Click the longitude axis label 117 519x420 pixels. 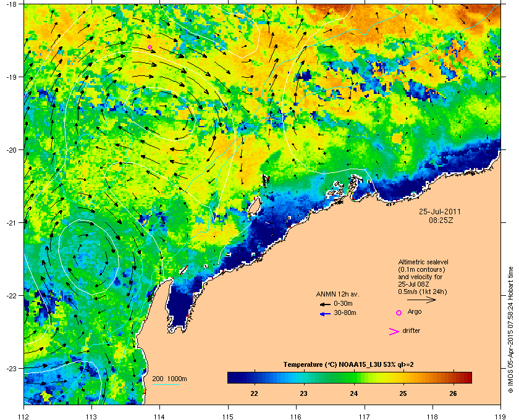[x=365, y=416]
